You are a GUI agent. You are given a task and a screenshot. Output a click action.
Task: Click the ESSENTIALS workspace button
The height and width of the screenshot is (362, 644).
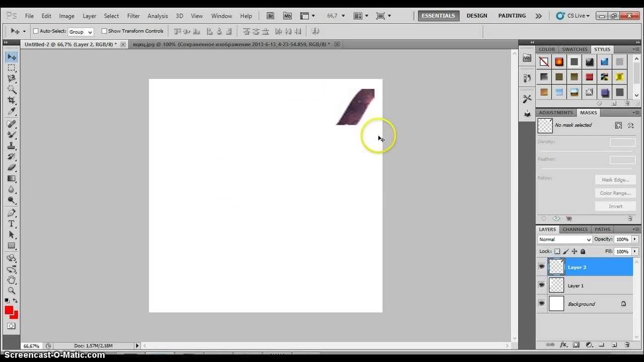(x=438, y=16)
